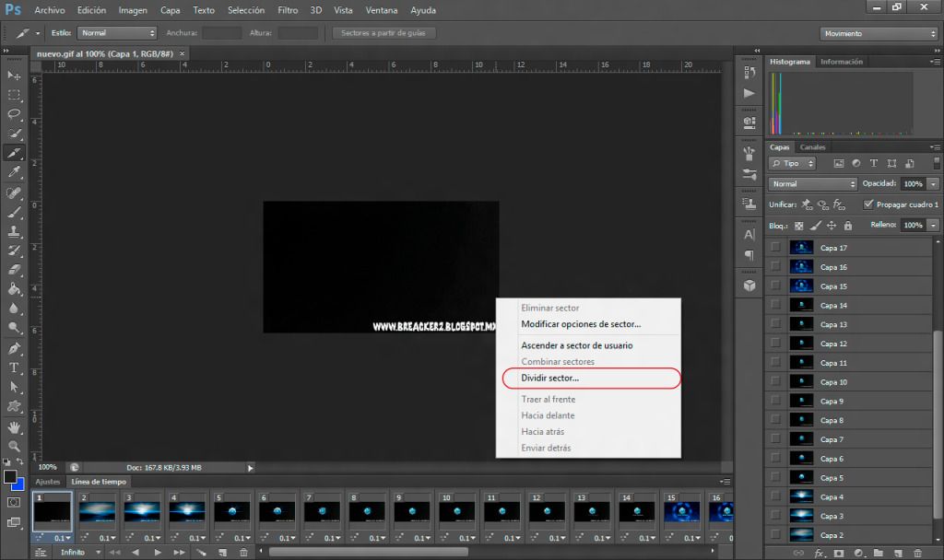Select the Slice tool in toolbar
Viewport: 944px width, 560px height.
14,153
